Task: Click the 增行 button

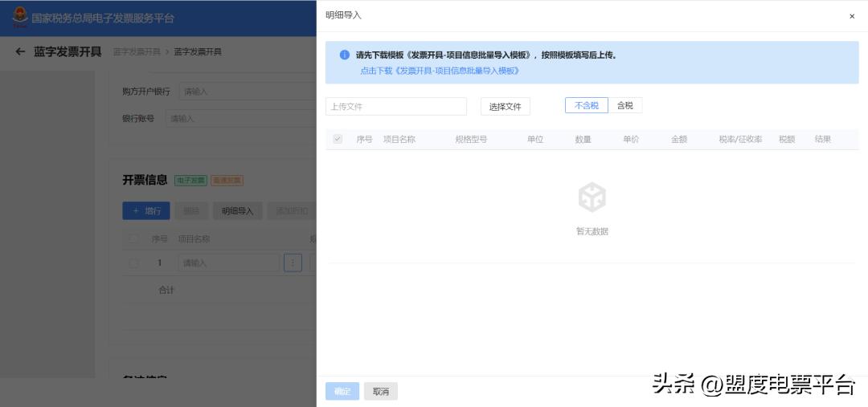Action: (146, 210)
